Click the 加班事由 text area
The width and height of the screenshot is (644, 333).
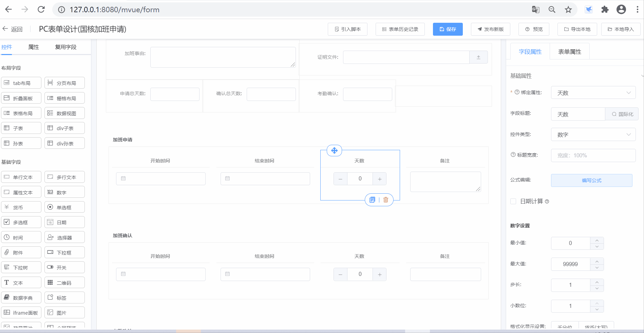click(223, 57)
